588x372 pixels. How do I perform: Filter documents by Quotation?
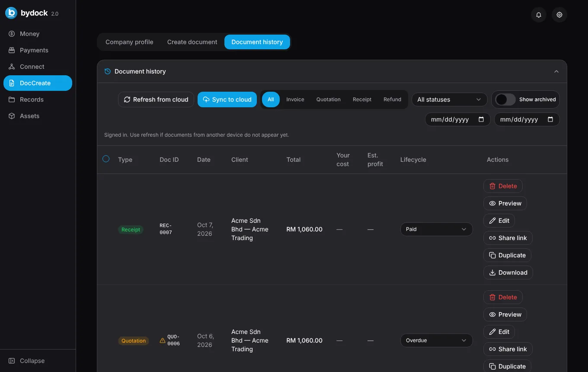329,99
